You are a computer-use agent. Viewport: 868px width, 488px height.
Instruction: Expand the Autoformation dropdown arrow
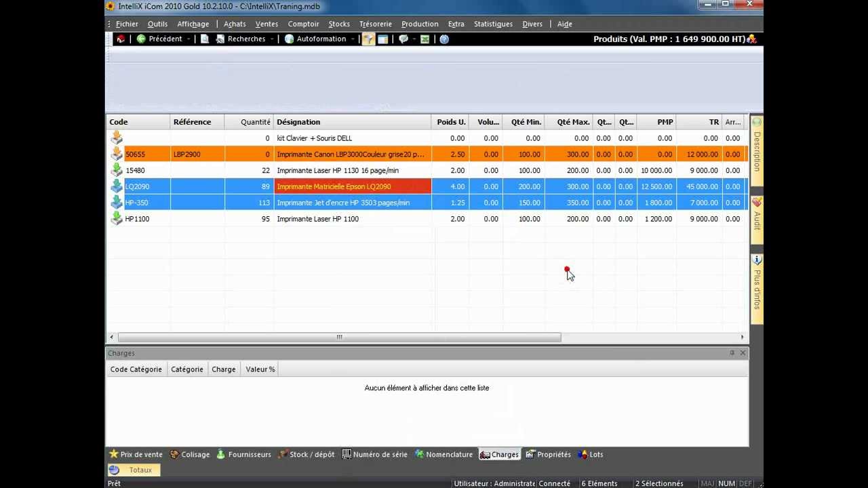pos(353,39)
